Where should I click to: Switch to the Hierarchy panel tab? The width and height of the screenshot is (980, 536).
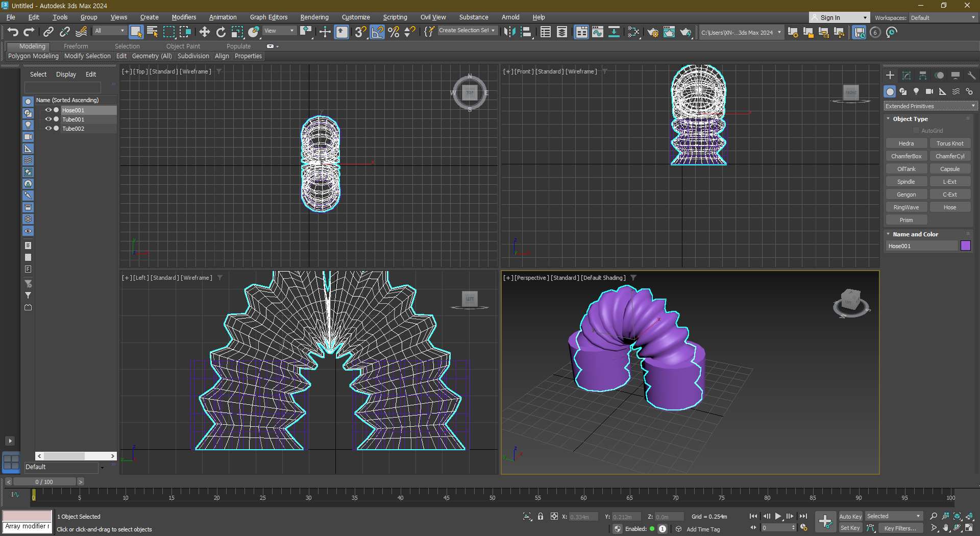[x=923, y=76]
